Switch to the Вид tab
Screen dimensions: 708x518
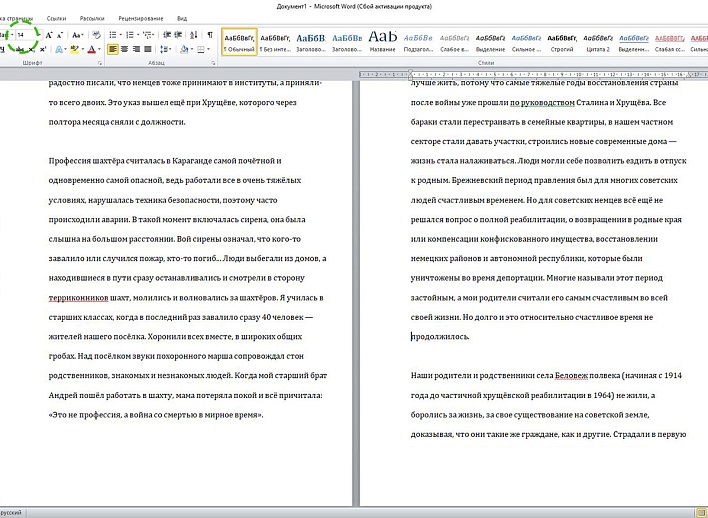[182, 19]
